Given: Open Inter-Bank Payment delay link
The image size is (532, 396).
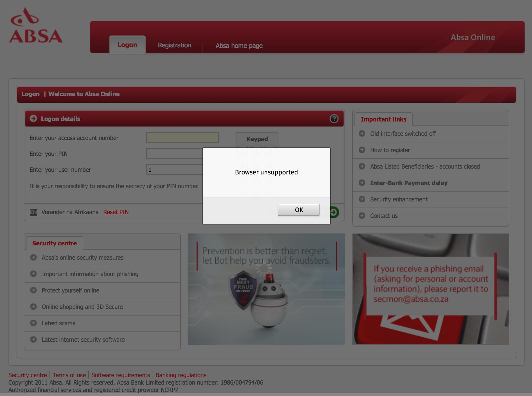Looking at the screenshot, I should click(x=409, y=183).
